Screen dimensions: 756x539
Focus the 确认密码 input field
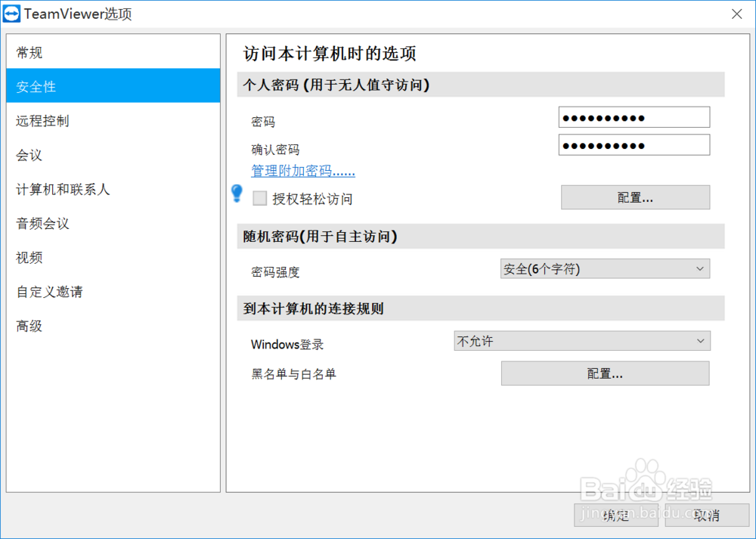tap(634, 145)
